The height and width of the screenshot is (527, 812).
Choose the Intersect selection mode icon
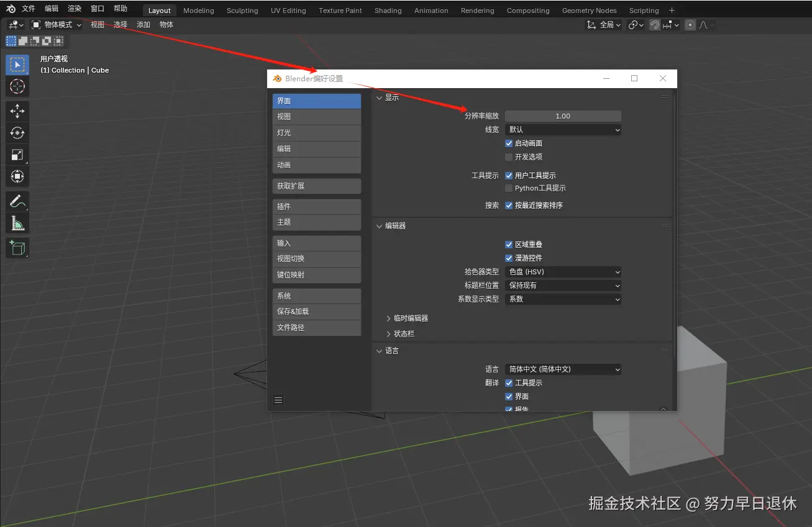click(x=58, y=41)
